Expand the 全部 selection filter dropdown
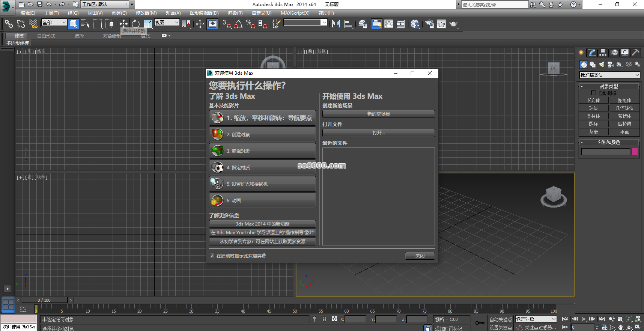 54,23
